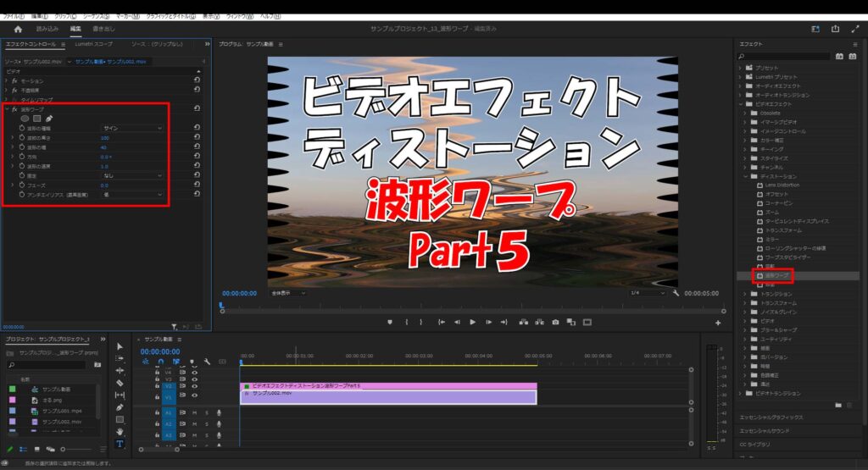868x470 pixels.
Task: Click the Home icon in the top bar
Action: 18,30
